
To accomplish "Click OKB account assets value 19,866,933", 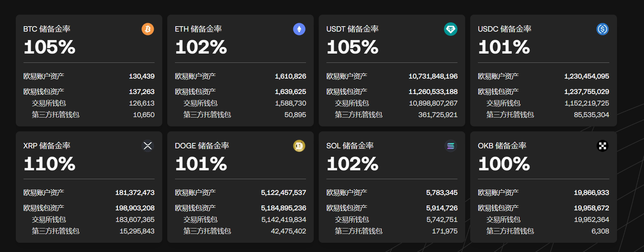I will pyautogui.click(x=591, y=193).
